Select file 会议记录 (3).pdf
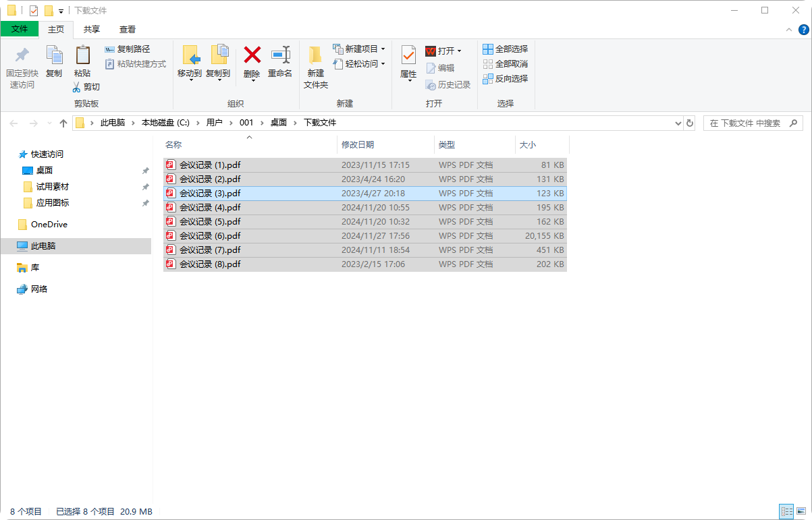Viewport: 812px width, 520px height. click(364, 193)
